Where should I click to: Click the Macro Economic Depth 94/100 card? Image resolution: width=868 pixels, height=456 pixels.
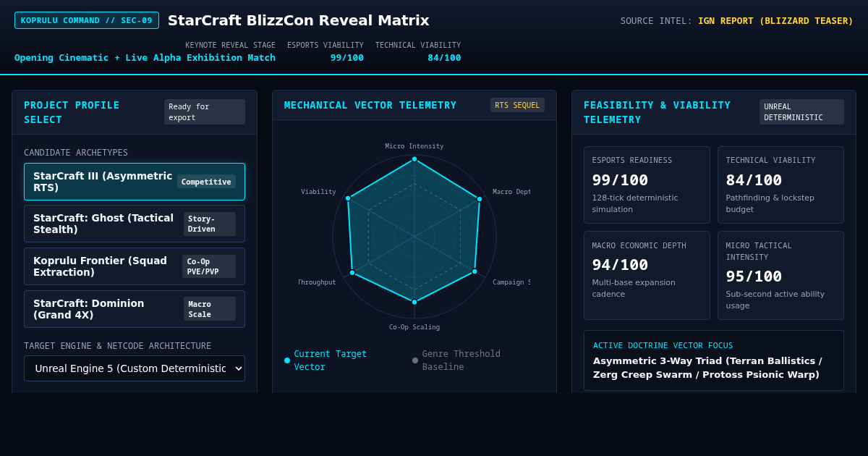647,276
